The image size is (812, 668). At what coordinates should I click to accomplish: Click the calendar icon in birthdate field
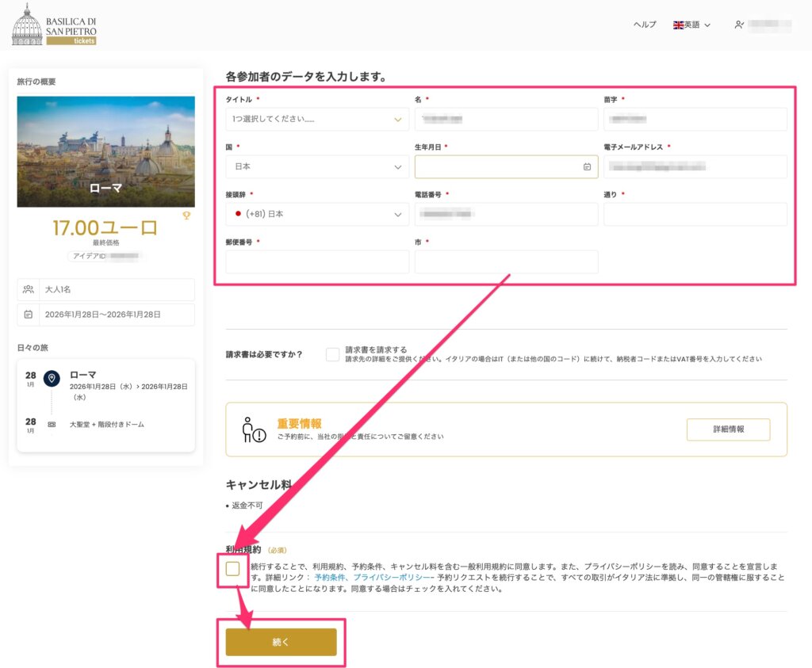(x=587, y=167)
